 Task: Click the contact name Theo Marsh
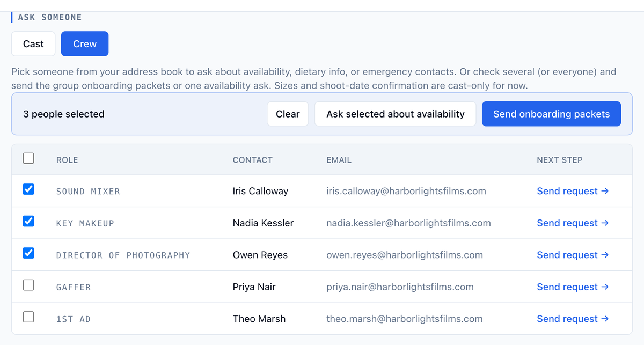(259, 319)
